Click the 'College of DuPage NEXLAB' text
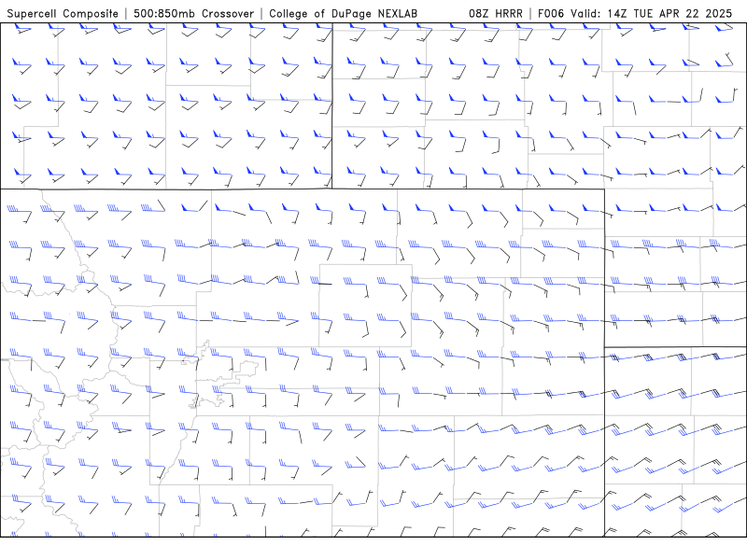 click(x=343, y=13)
